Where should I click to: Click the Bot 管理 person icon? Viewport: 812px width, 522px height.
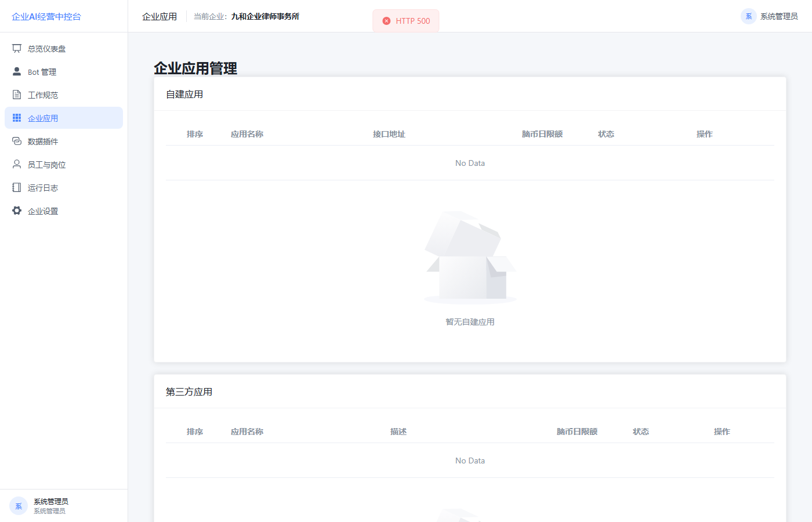pyautogui.click(x=17, y=71)
